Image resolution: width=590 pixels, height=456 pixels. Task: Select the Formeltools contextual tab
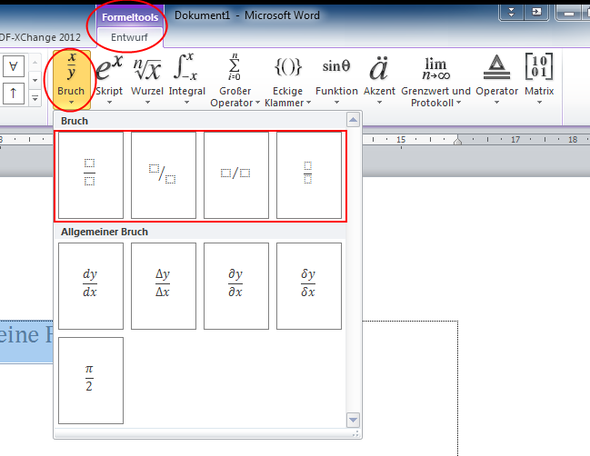[x=130, y=17]
